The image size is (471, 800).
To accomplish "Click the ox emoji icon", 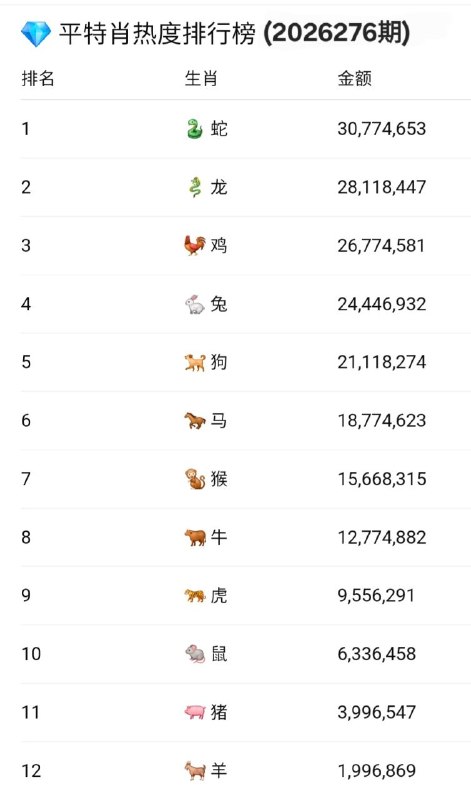I will tap(194, 537).
